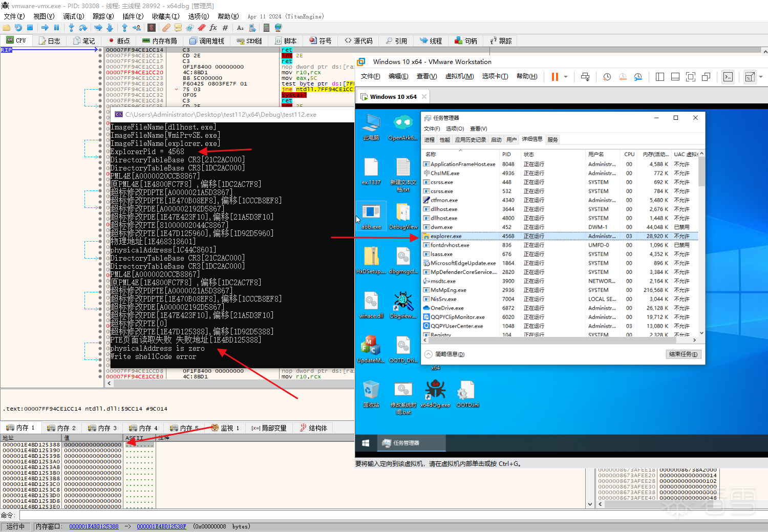Toggle VMware library sidebar icon

(x=660, y=77)
